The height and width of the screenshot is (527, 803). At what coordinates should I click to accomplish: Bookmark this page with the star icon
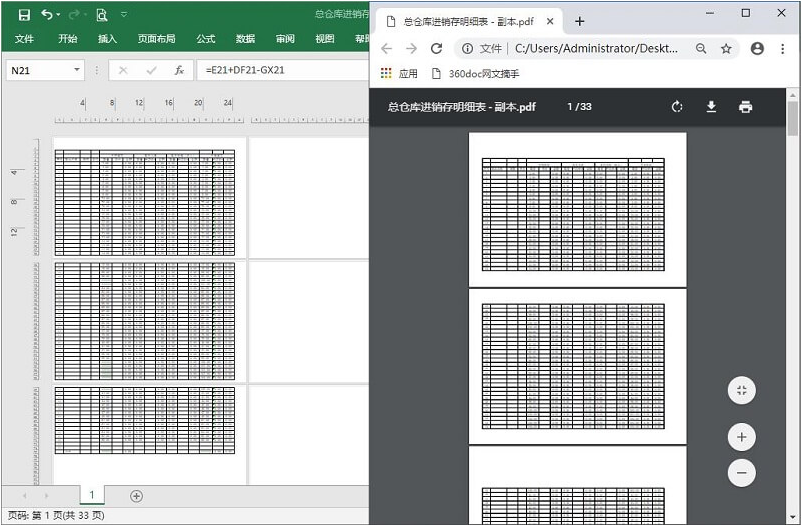(x=726, y=48)
